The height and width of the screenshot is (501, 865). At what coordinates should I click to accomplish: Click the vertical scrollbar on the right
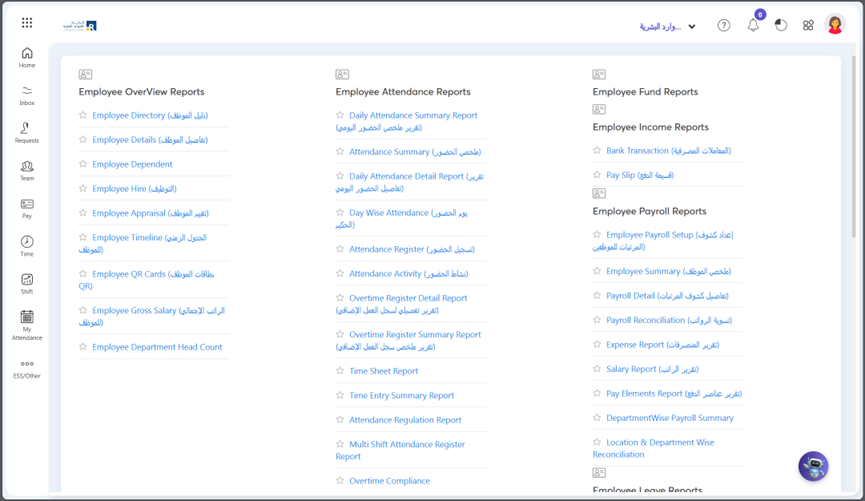853,150
